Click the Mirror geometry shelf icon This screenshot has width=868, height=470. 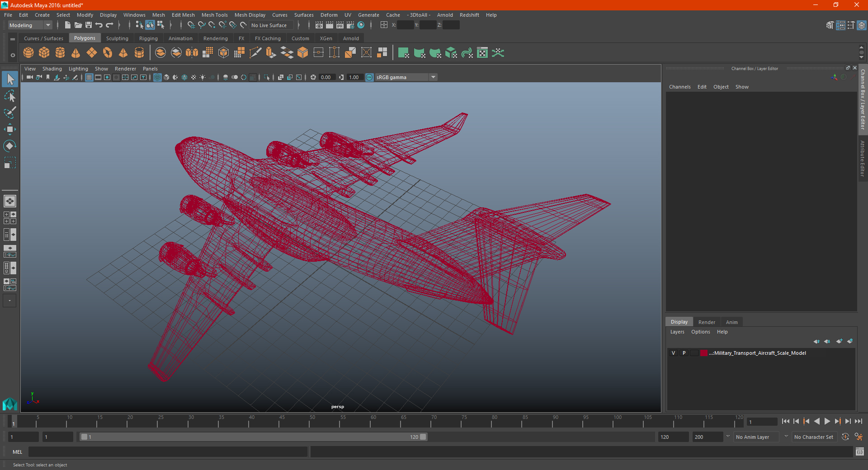pos(192,53)
